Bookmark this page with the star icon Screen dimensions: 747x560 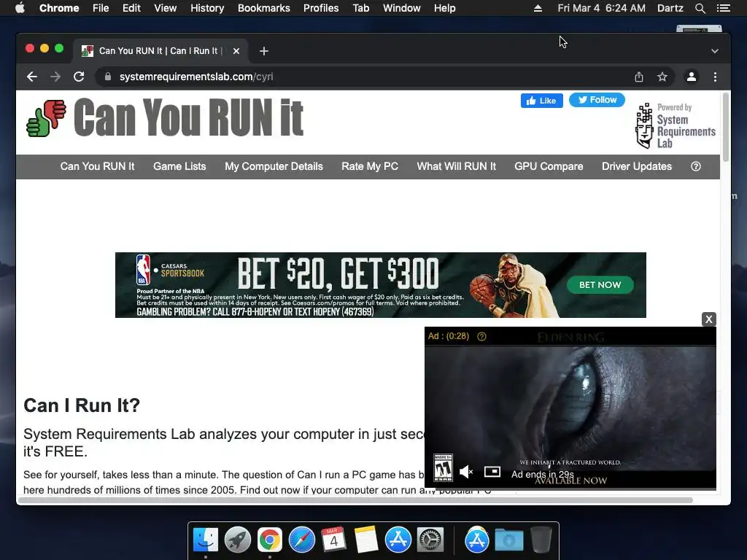click(x=662, y=77)
